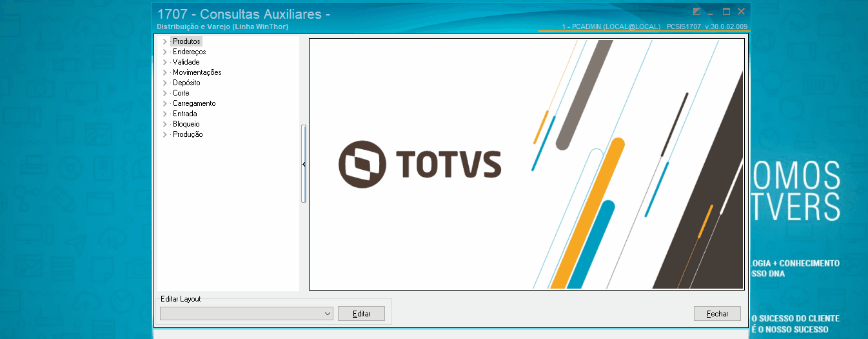Select the Bloqueio item in tree

click(186, 124)
